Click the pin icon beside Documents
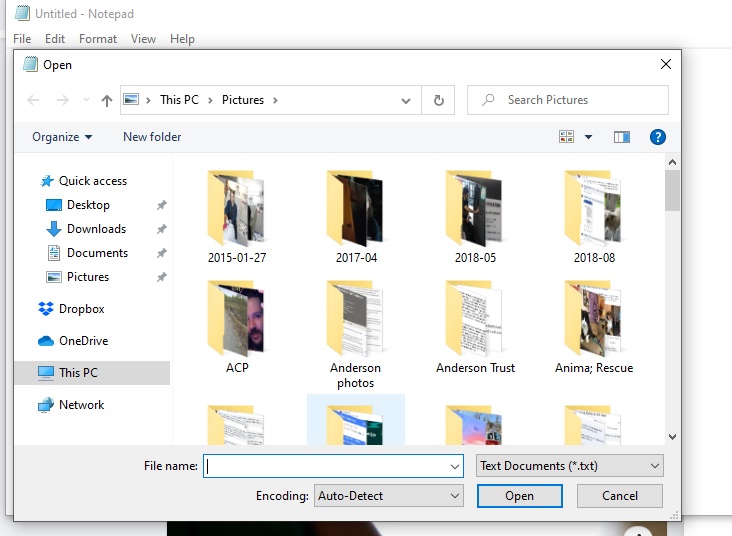 tap(162, 253)
